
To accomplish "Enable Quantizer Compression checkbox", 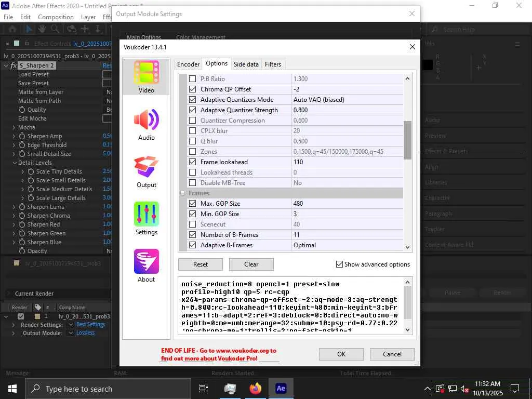I will (x=192, y=120).
